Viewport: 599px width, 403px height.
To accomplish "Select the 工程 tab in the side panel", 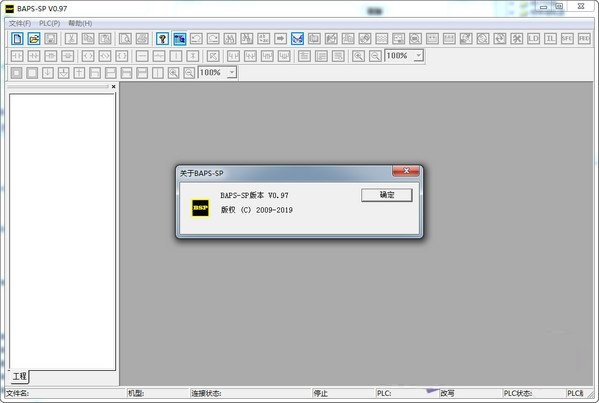I will tap(19, 377).
